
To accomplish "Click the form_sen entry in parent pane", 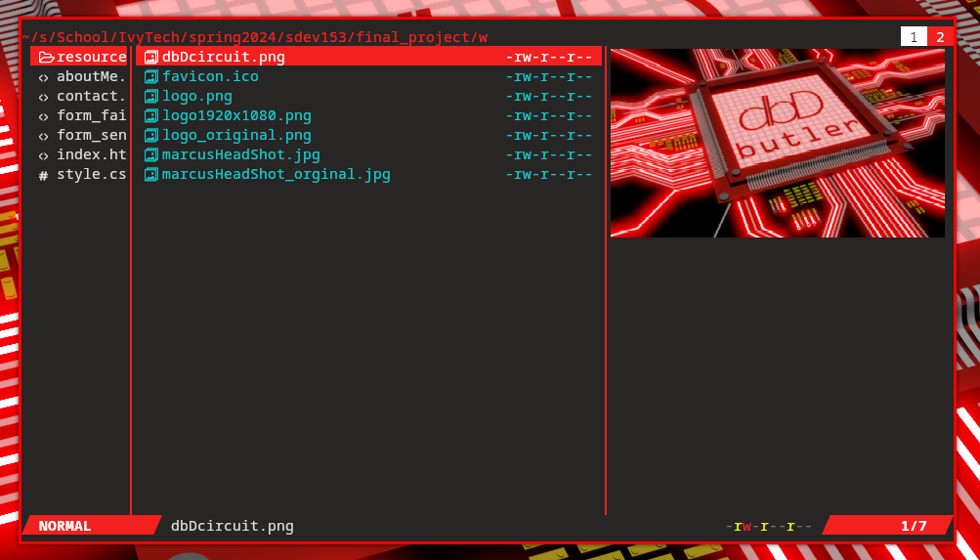I will [x=92, y=135].
